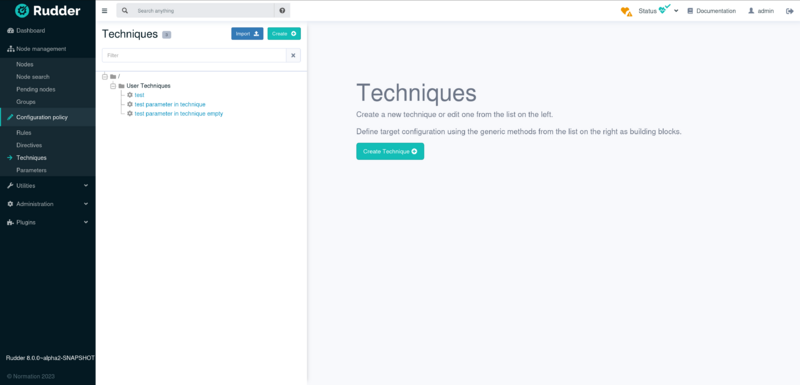Open 'test parameter in technique' item
The image size is (800, 385).
170,104
